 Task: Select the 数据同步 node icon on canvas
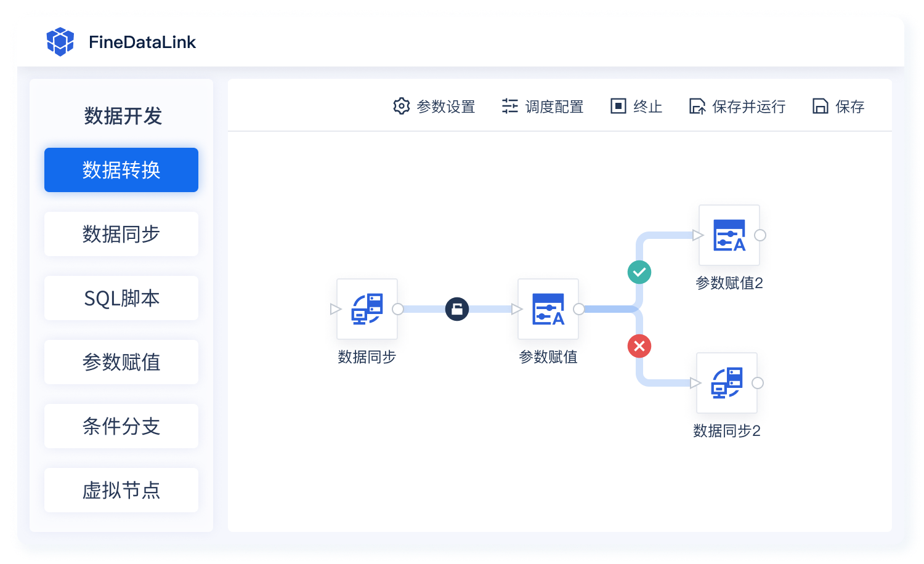point(367,309)
